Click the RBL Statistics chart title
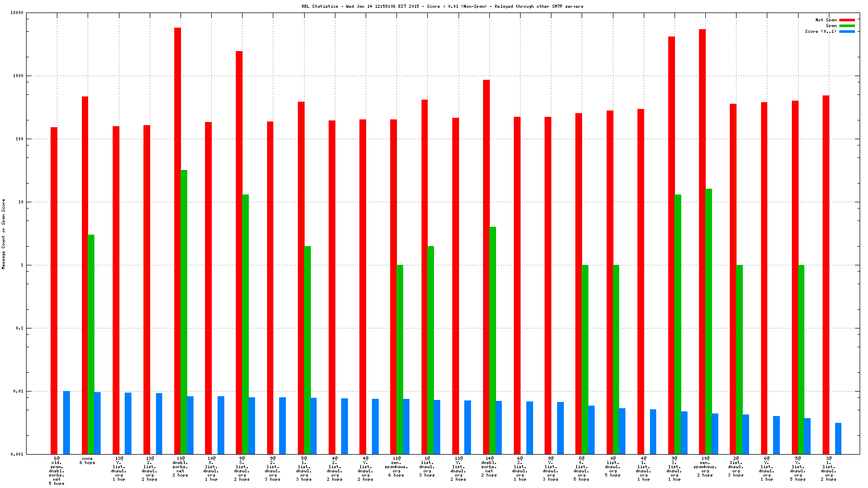The width and height of the screenshot is (868, 488). (x=442, y=7)
